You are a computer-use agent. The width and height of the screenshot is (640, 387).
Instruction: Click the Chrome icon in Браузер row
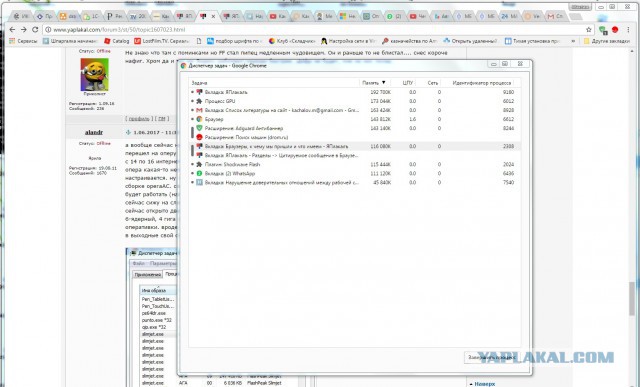(x=199, y=119)
